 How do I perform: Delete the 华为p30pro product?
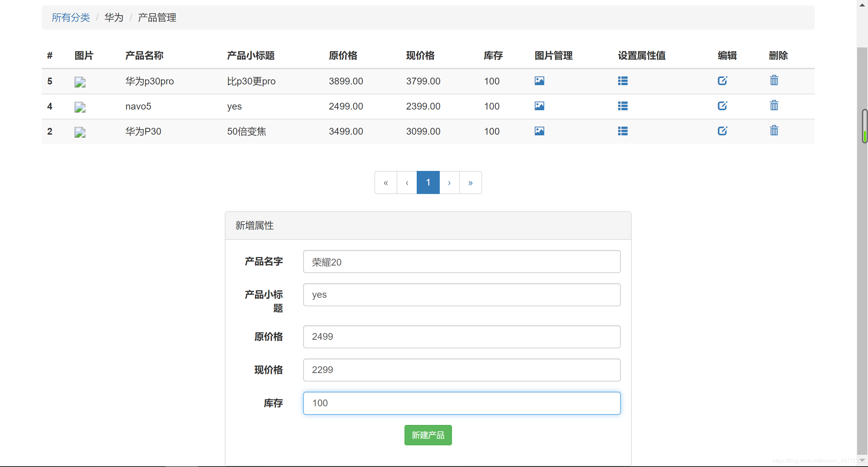tap(774, 80)
